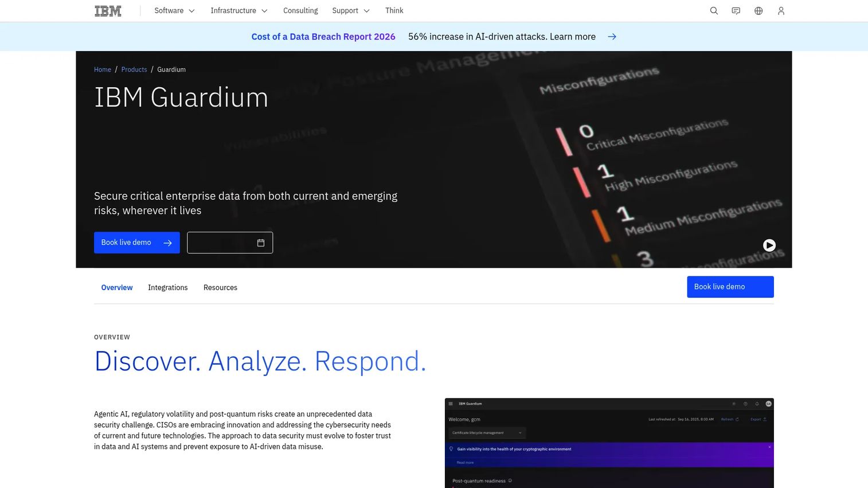Viewport: 868px width, 488px height.
Task: Expand the Support menu
Action: 351,11
